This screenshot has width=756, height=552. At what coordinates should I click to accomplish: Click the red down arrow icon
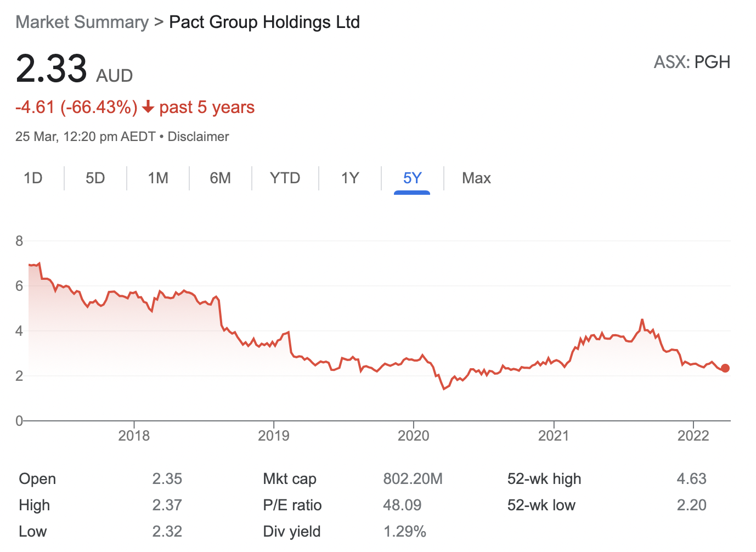[x=148, y=107]
